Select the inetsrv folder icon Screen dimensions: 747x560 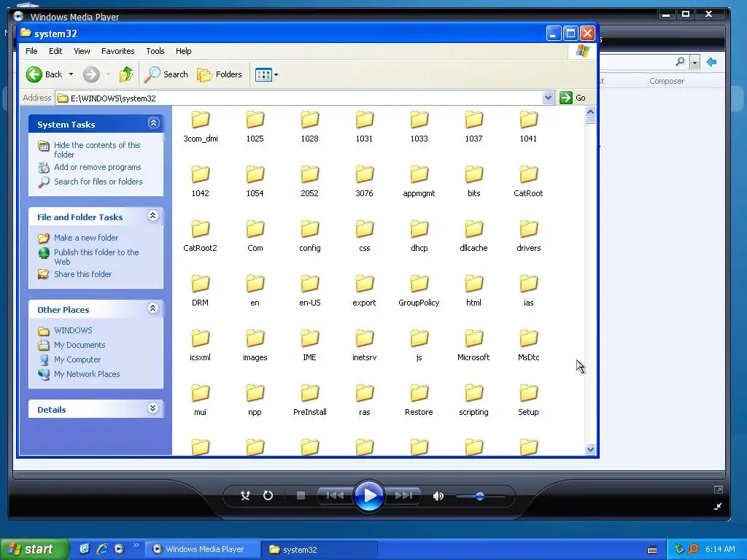point(365,338)
